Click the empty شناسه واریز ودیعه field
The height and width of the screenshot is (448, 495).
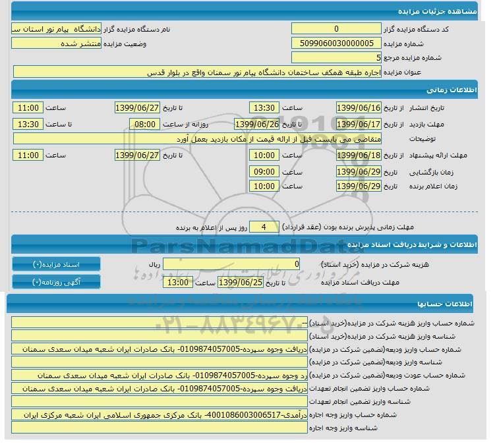[x=160, y=362]
